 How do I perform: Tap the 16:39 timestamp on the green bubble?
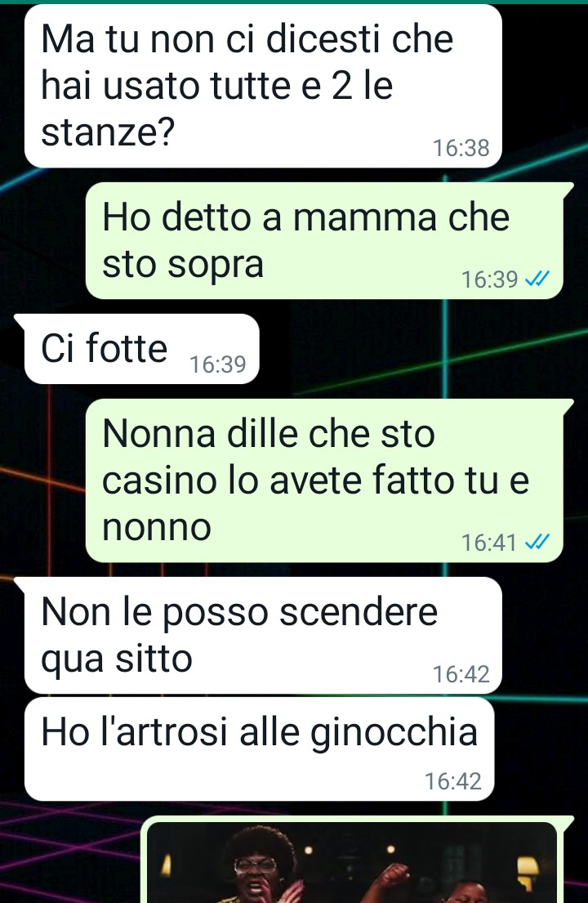(x=490, y=279)
